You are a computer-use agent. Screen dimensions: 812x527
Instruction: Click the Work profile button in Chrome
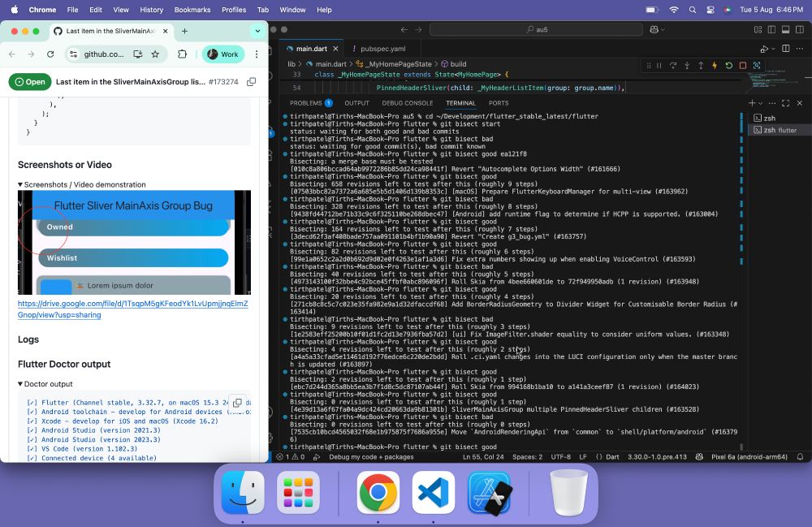click(223, 54)
